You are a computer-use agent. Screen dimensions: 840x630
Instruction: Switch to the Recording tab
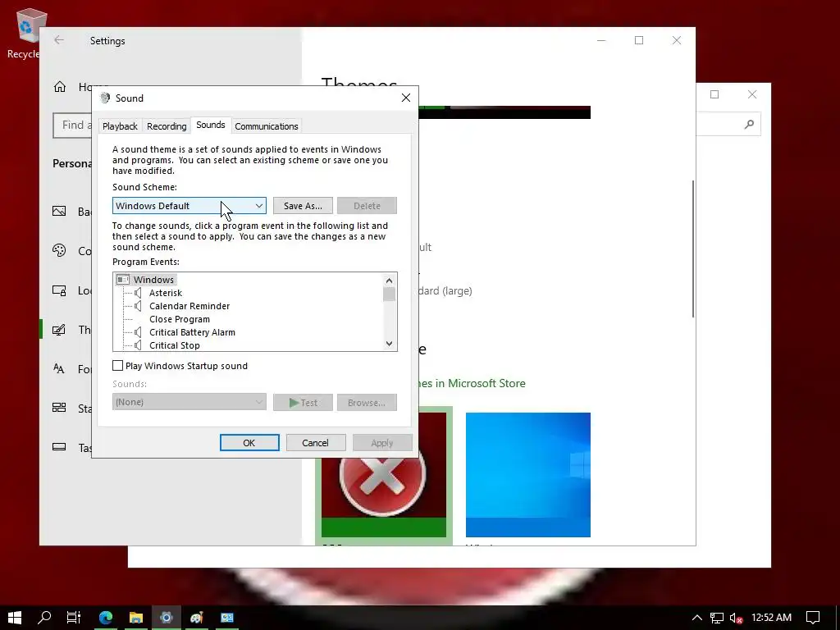[x=167, y=126]
